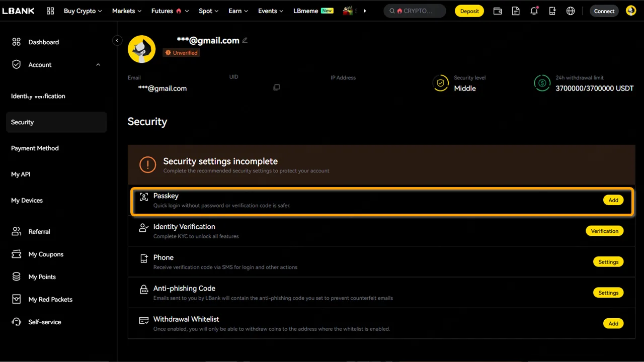Open the wallet icon in top bar
The width and height of the screenshot is (644, 362).
[x=497, y=11]
